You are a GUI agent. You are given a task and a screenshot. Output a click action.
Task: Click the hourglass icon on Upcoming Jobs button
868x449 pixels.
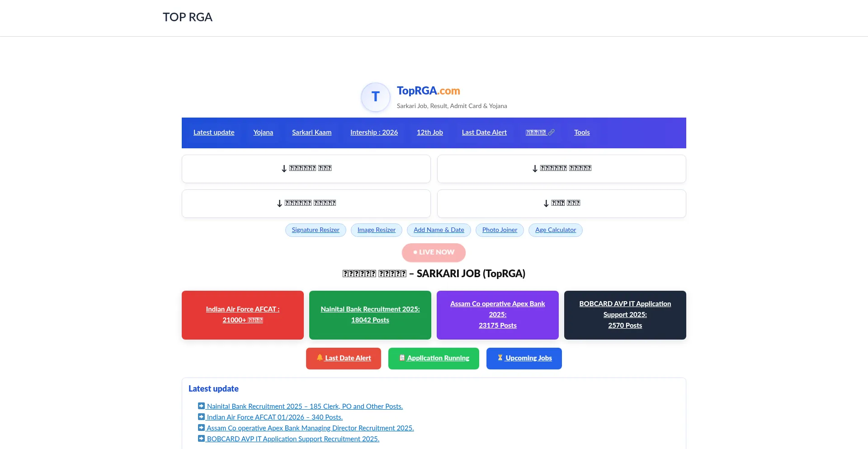500,358
